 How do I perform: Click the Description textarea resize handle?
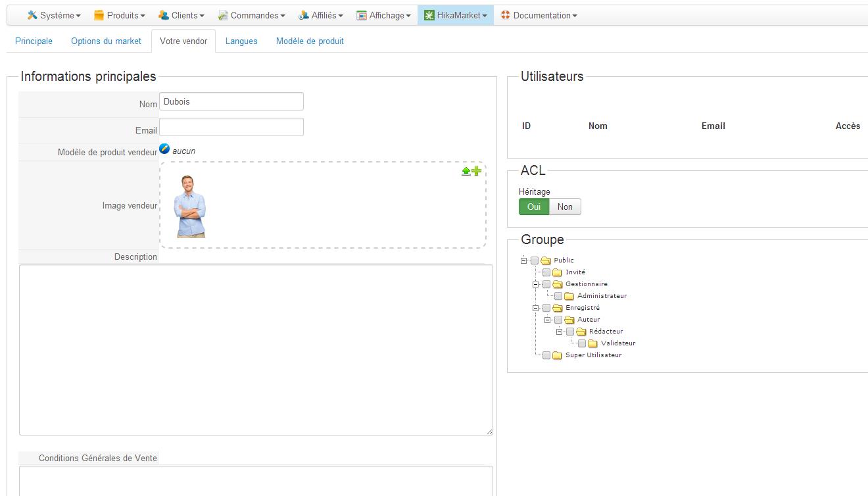(489, 432)
